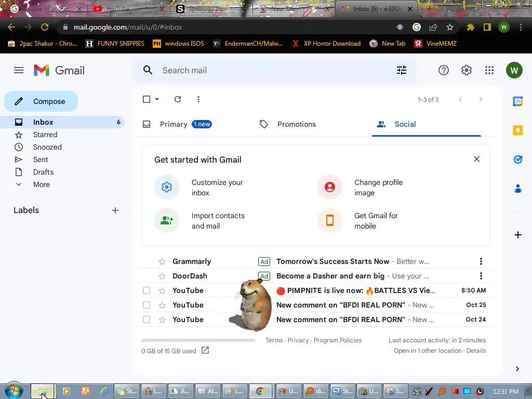Open the Google account avatar in Gmail
This screenshot has width=532, height=399.
pos(514,70)
